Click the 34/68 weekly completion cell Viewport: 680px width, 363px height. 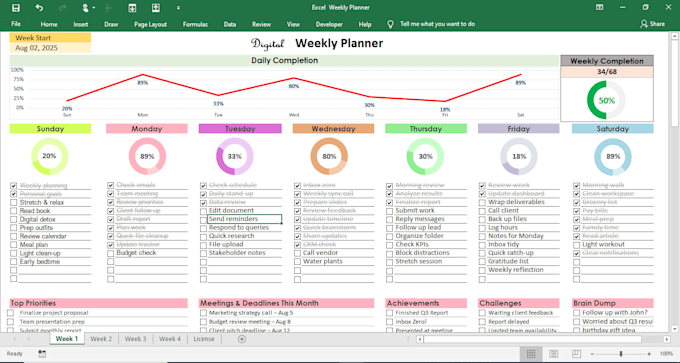[x=607, y=72]
